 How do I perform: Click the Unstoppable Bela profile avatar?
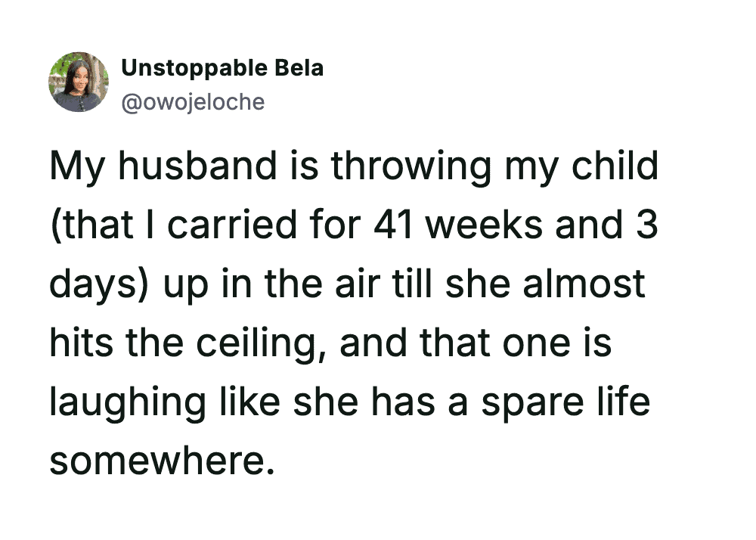click(x=79, y=82)
